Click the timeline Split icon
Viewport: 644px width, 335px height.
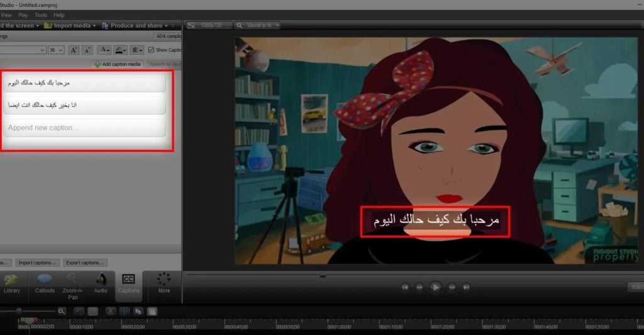click(125, 312)
